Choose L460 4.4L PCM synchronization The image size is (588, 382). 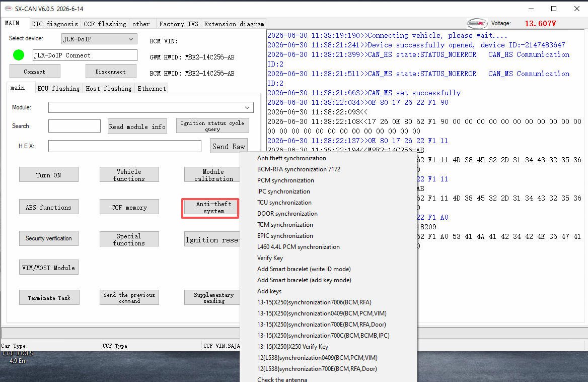point(329,247)
